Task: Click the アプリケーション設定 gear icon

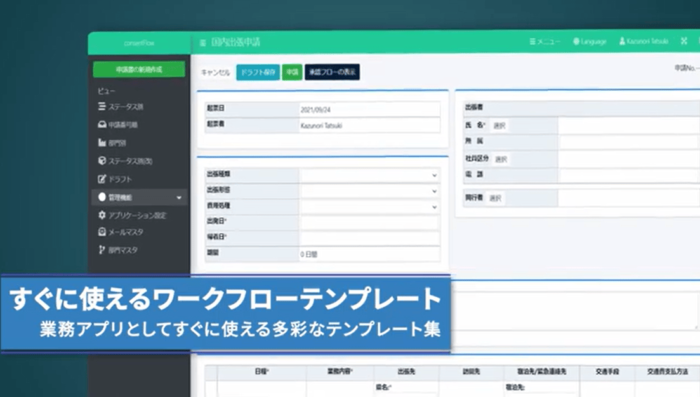Action: click(102, 215)
